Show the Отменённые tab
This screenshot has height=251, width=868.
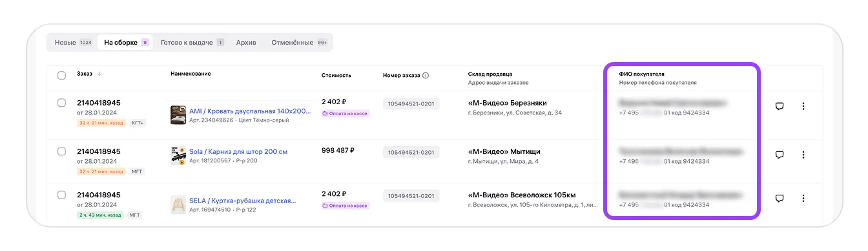point(299,43)
